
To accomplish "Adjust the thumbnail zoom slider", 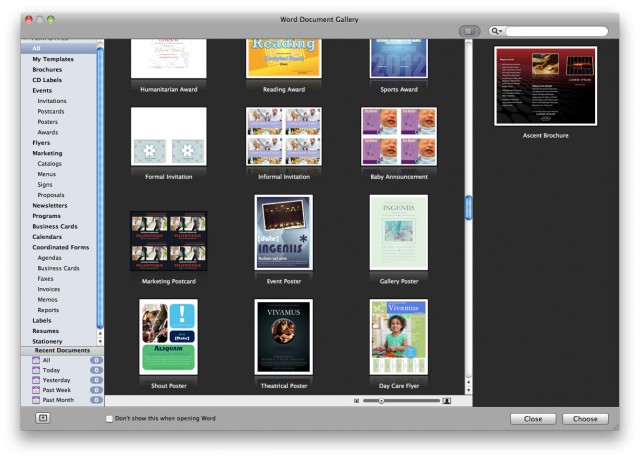I will tap(381, 401).
